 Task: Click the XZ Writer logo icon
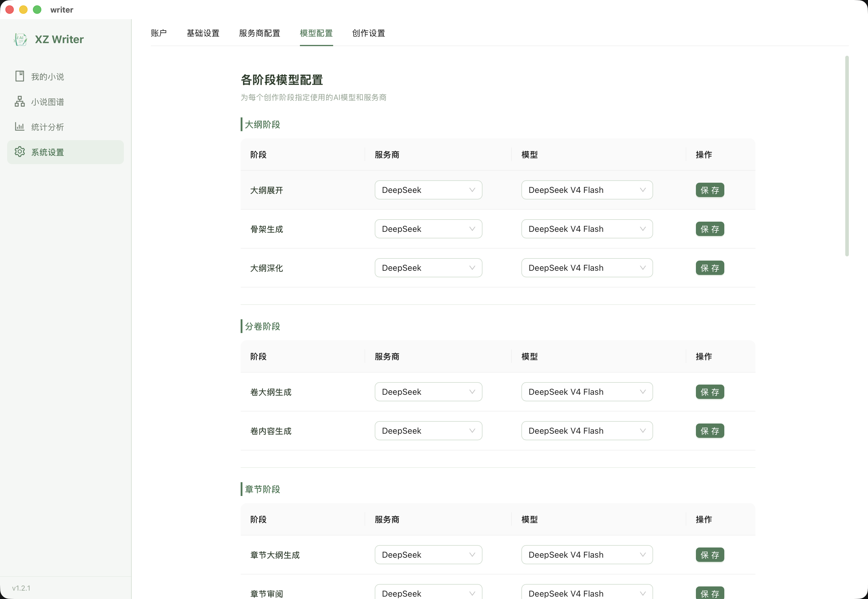coord(20,39)
